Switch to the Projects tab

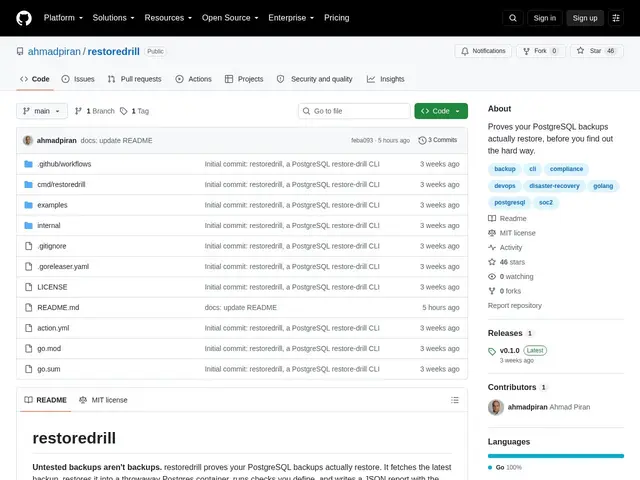[244, 79]
